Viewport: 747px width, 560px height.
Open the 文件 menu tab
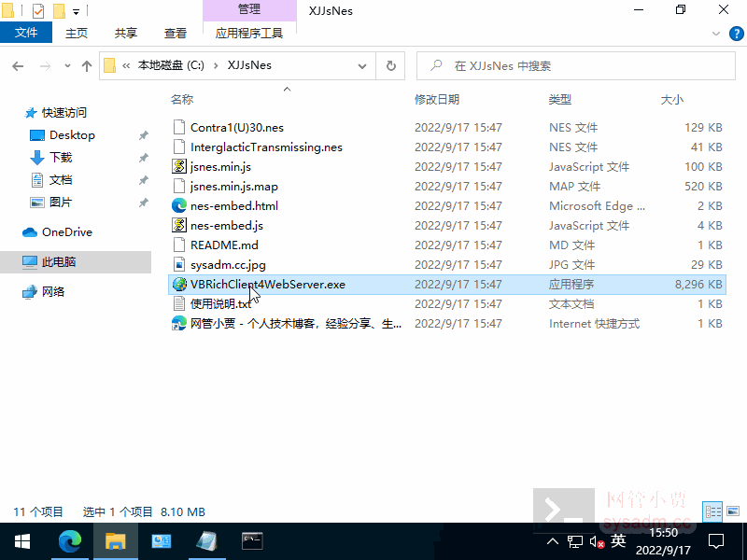[x=26, y=33]
